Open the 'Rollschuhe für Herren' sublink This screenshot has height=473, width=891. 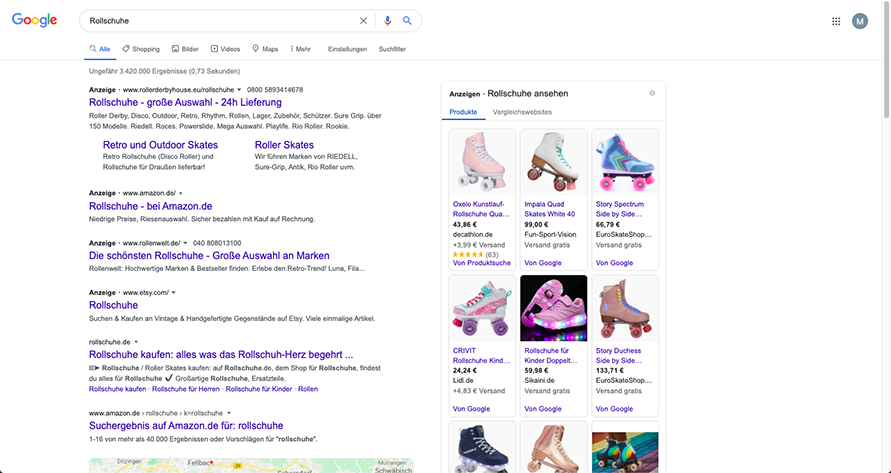(x=186, y=389)
